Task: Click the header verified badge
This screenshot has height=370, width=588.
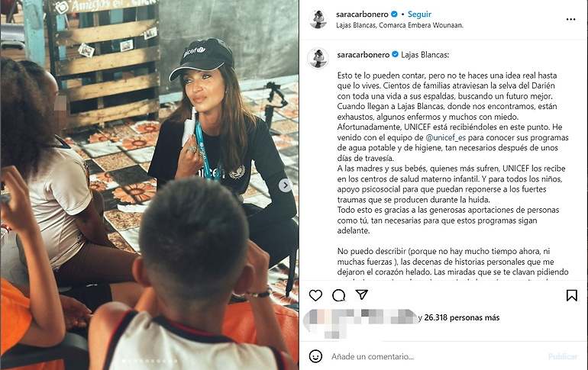Action: [394, 14]
